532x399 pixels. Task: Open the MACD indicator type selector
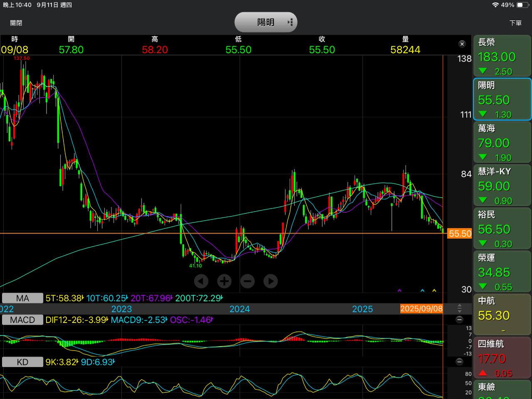[22, 320]
